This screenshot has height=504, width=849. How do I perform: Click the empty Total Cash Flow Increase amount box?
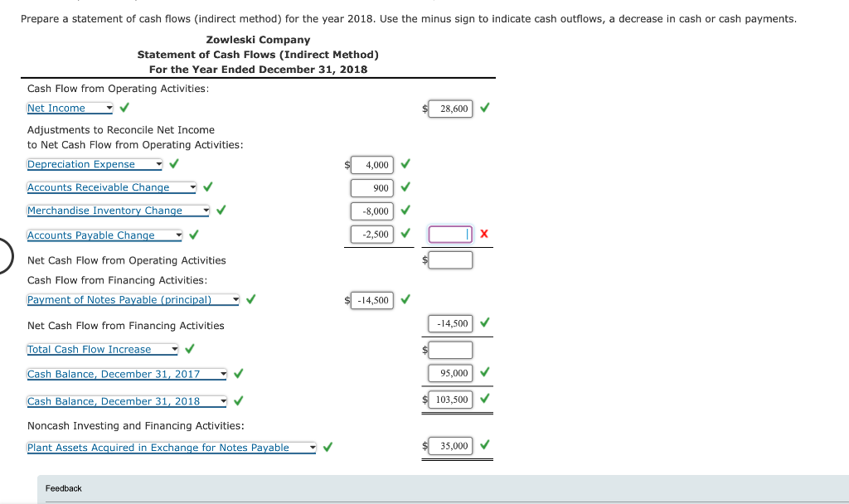(450, 349)
